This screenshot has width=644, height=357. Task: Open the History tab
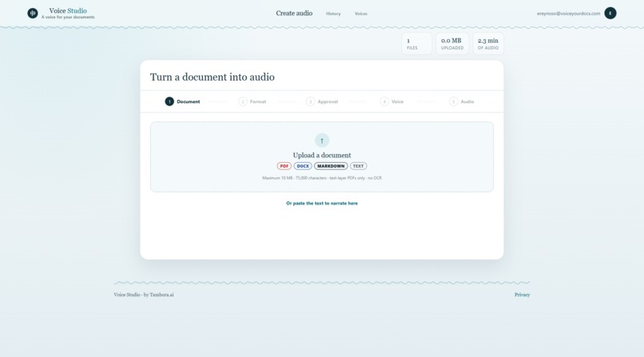(x=333, y=14)
